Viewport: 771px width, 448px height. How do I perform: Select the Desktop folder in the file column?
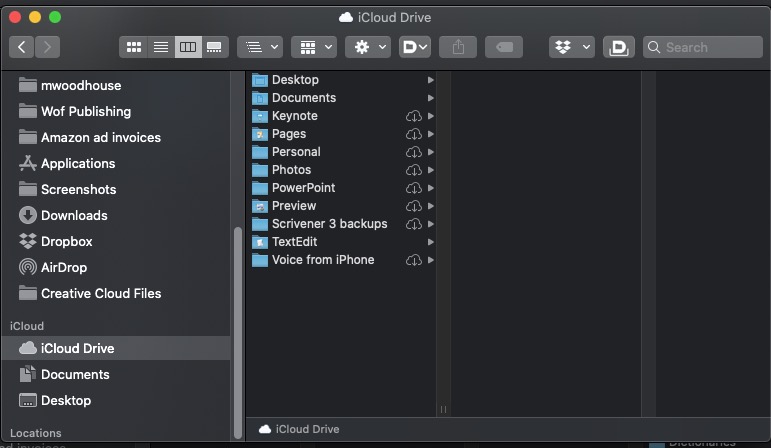coord(342,80)
